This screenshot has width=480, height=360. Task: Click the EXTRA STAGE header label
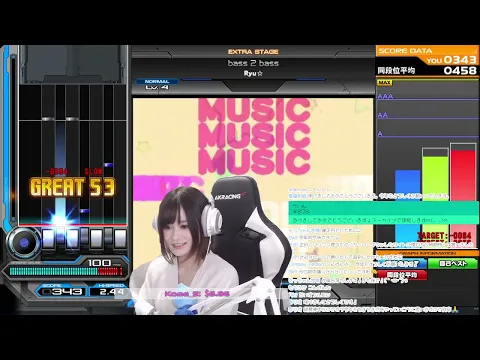[253, 52]
